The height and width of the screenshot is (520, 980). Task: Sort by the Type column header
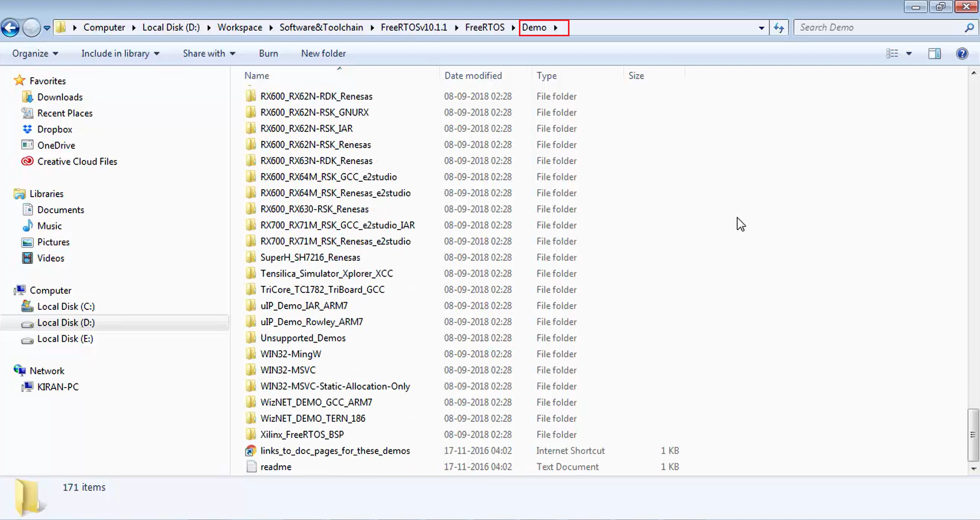[x=546, y=76]
